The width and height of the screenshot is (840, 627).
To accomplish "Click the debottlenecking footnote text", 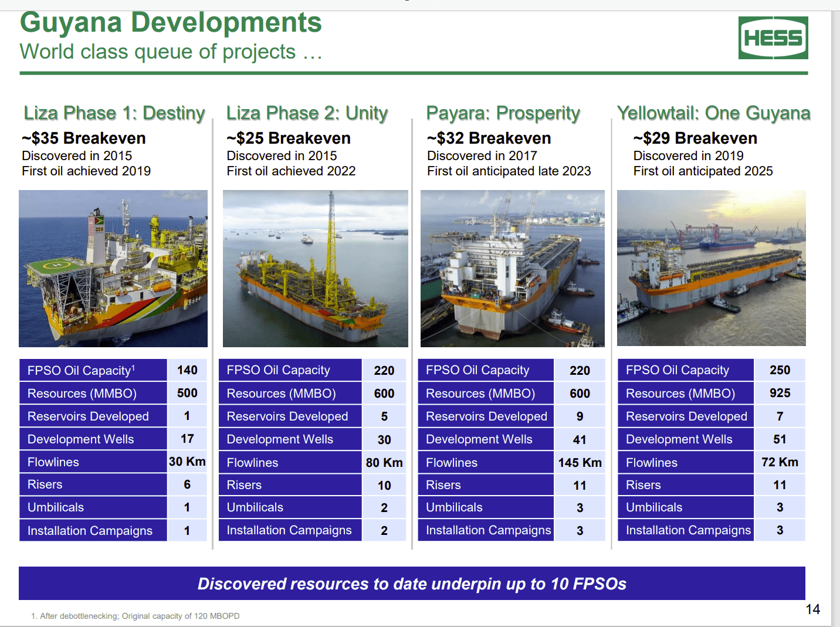I will coord(136,616).
